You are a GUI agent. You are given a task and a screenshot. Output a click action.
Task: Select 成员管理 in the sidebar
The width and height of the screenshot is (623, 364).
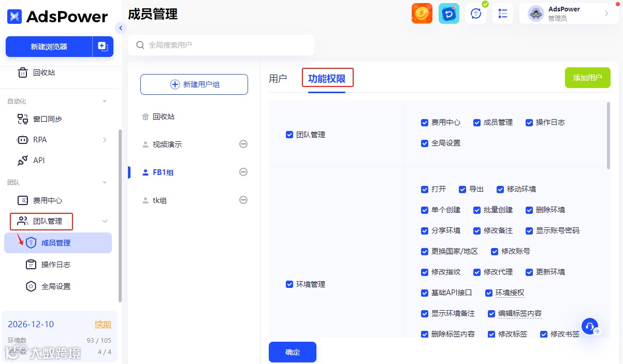point(58,243)
